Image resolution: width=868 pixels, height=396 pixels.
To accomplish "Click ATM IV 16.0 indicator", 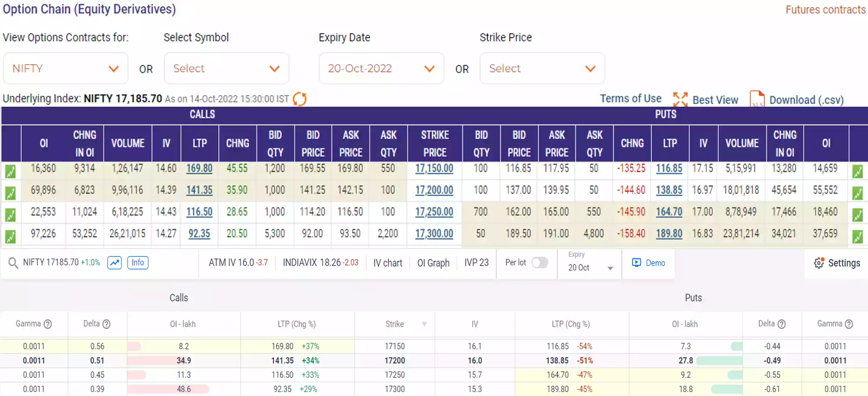I will click(238, 262).
